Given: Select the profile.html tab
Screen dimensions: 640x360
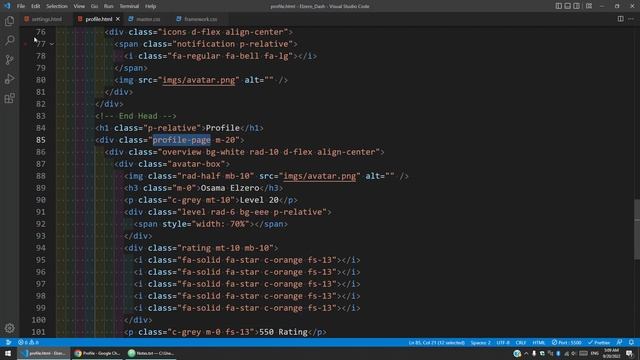Looking at the screenshot, I should [98, 19].
